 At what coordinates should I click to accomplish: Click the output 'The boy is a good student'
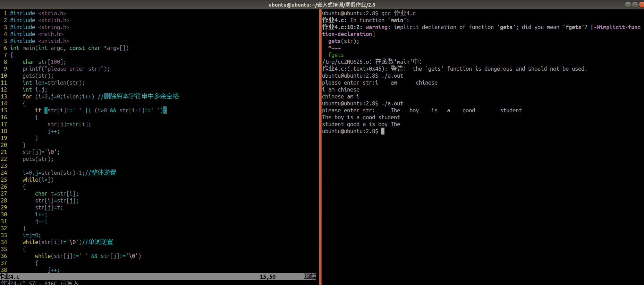point(361,117)
